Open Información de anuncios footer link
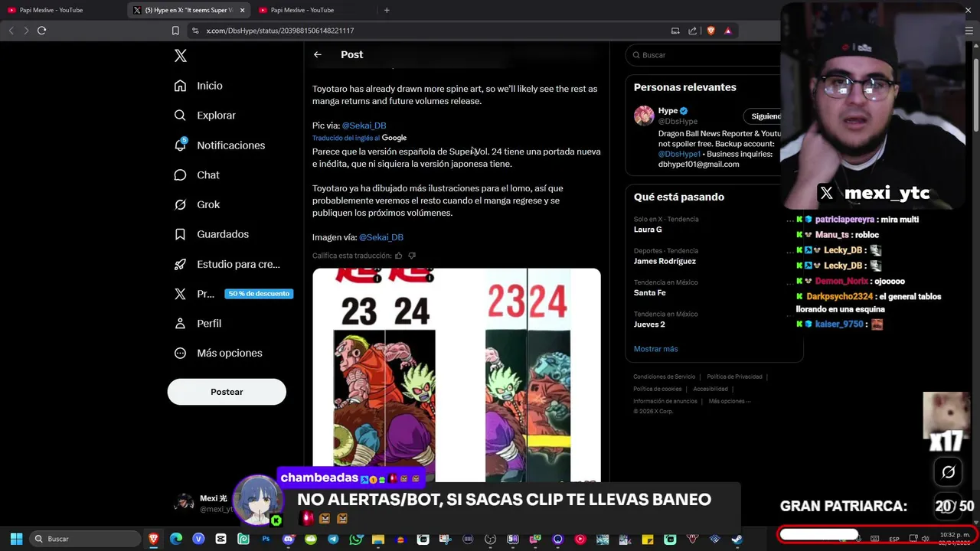Image resolution: width=980 pixels, height=551 pixels. click(665, 401)
